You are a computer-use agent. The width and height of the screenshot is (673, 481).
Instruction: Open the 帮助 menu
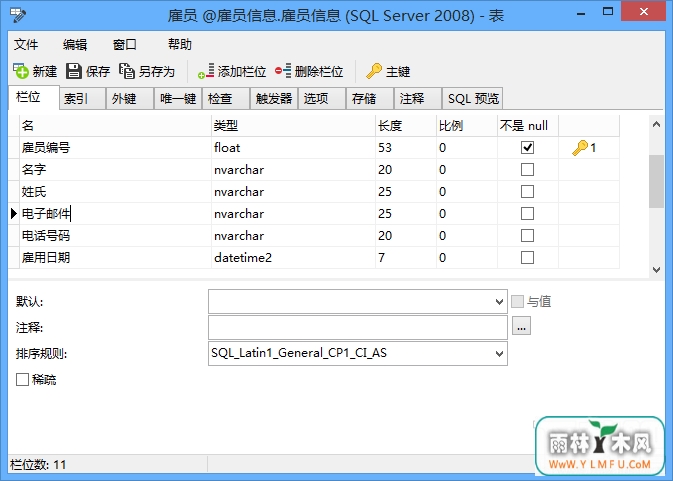tap(179, 44)
